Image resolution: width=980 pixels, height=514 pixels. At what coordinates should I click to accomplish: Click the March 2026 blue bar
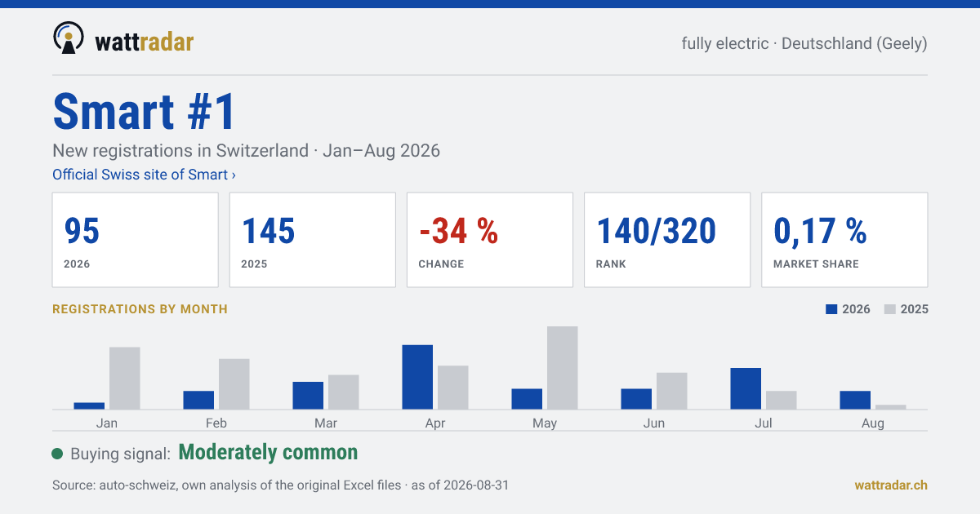pyautogui.click(x=308, y=396)
